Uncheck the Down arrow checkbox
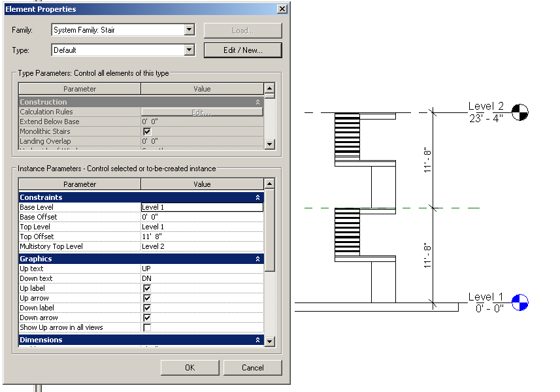The height and width of the screenshot is (392, 560). 147,318
